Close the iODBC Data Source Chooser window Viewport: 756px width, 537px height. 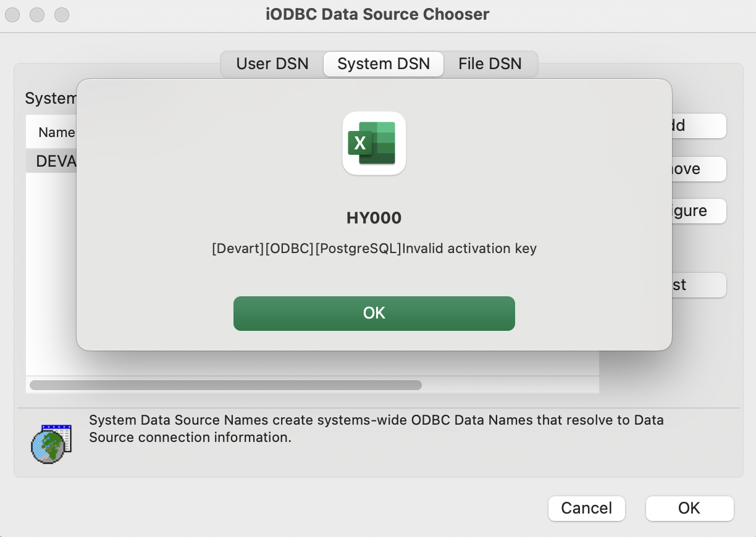(12, 14)
